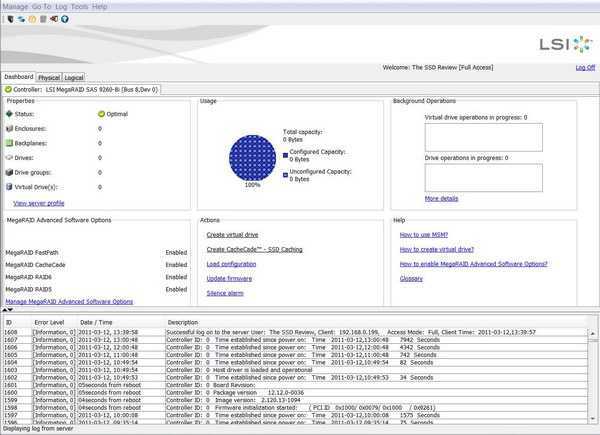This screenshot has height=435, width=600.
Task: Click the green Backplanes icon
Action: click(10, 143)
